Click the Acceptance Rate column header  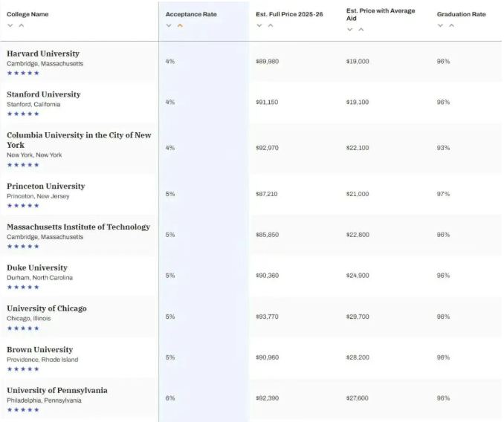click(191, 14)
